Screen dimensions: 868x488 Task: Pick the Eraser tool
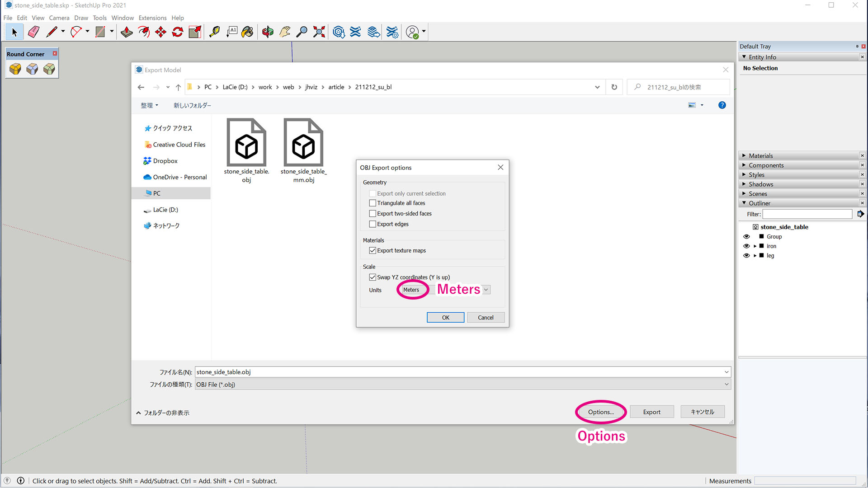pyautogui.click(x=33, y=32)
